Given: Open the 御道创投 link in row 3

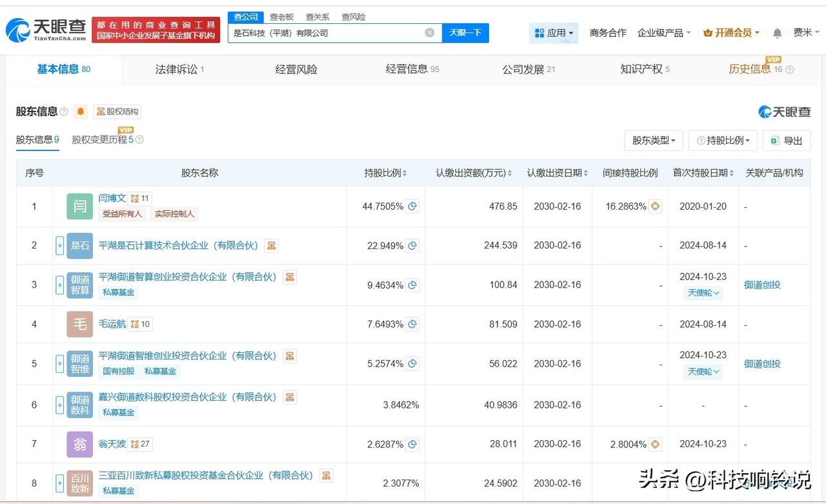Looking at the screenshot, I should pyautogui.click(x=762, y=285).
